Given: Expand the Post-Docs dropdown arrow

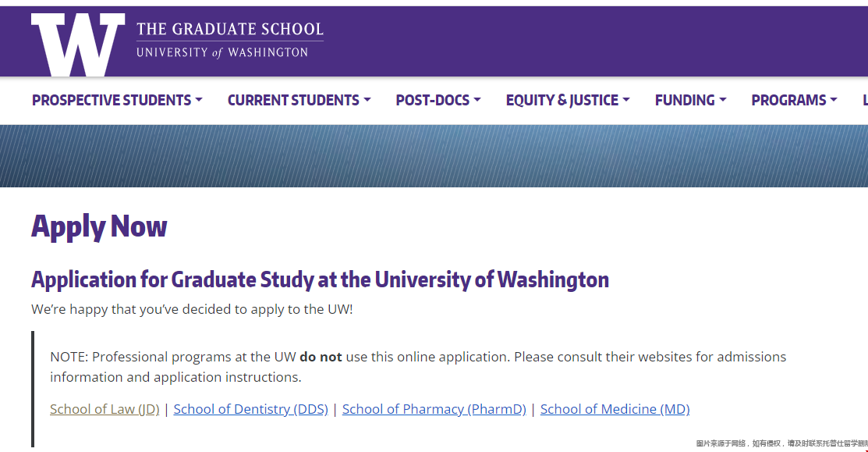Looking at the screenshot, I should 477,100.
